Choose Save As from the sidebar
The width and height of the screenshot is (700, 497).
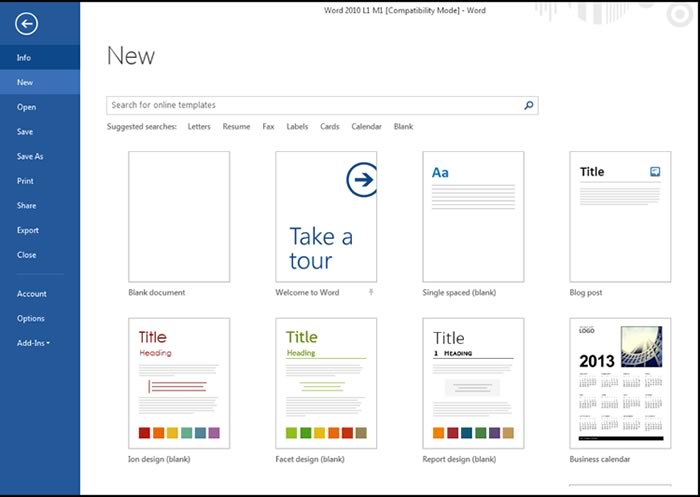(30, 156)
